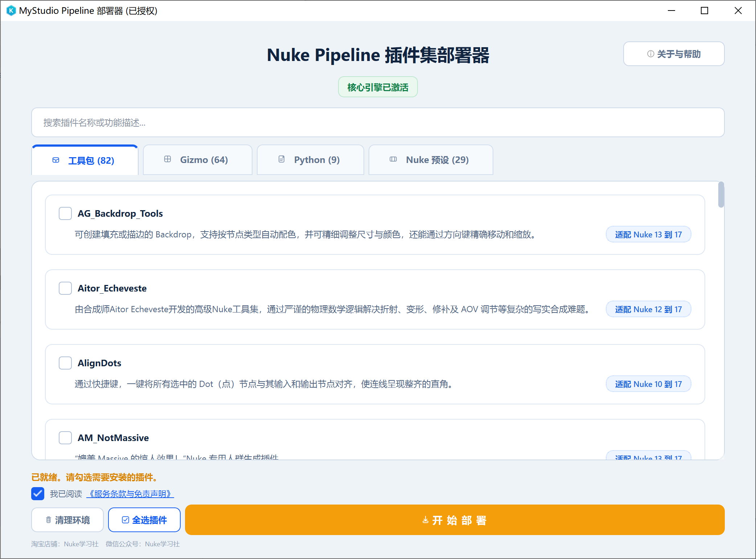Enable the AlignDots plugin checkbox
The width and height of the screenshot is (756, 559).
coord(65,363)
